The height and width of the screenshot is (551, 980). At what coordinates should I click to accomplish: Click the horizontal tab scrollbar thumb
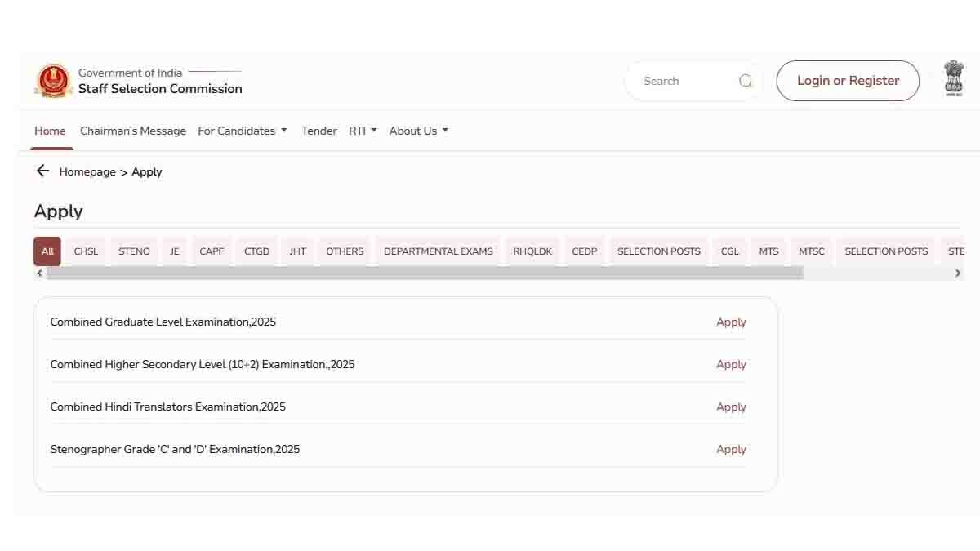tap(425, 273)
